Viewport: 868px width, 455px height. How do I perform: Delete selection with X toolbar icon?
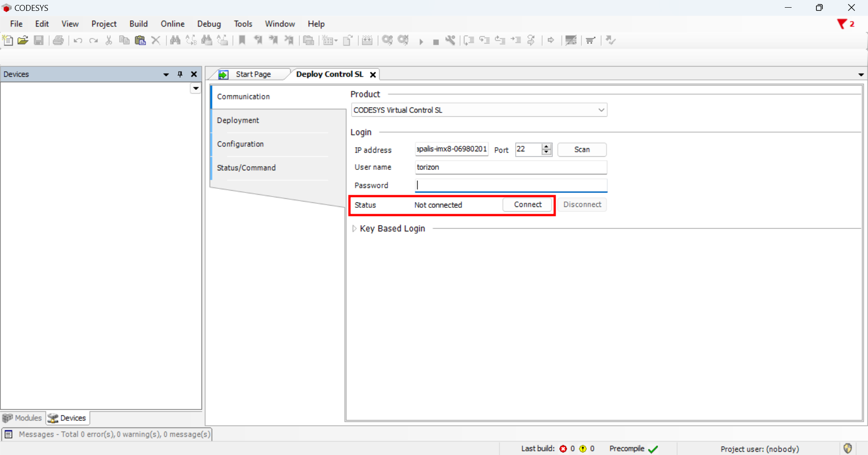[156, 40]
